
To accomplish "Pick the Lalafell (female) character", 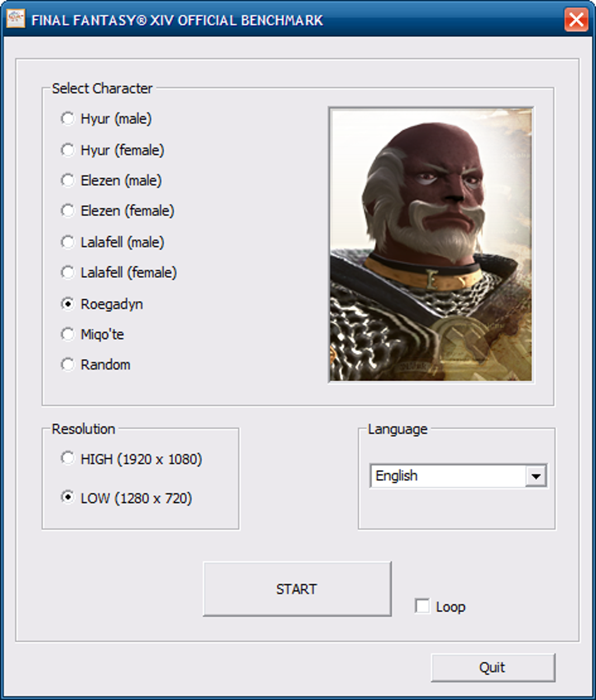I will click(x=67, y=273).
